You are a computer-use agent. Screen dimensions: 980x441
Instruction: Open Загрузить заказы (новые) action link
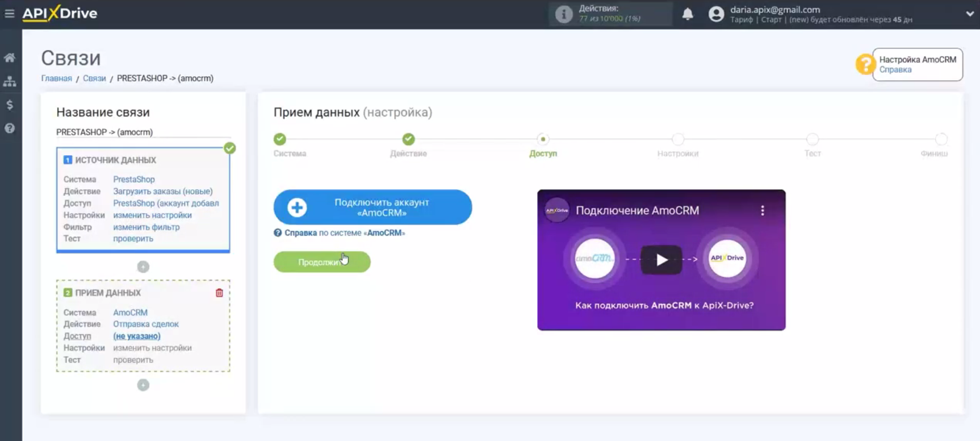[163, 192]
